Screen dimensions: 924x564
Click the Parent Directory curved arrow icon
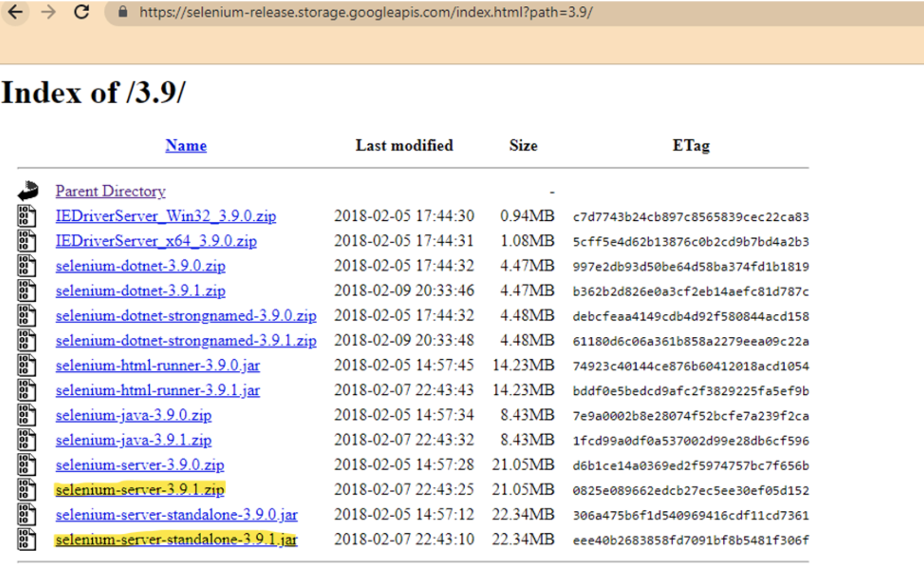coord(27,190)
